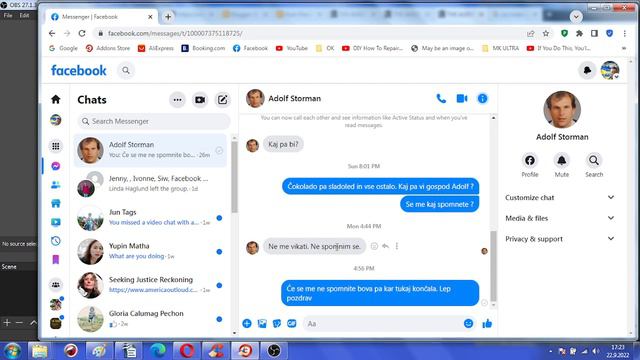Expand Media & files section
640x360 pixels.
coord(560,218)
